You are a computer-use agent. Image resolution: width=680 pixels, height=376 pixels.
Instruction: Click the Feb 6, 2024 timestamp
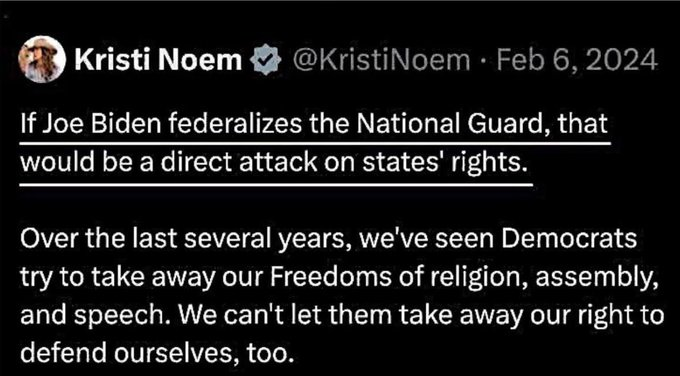point(578,60)
